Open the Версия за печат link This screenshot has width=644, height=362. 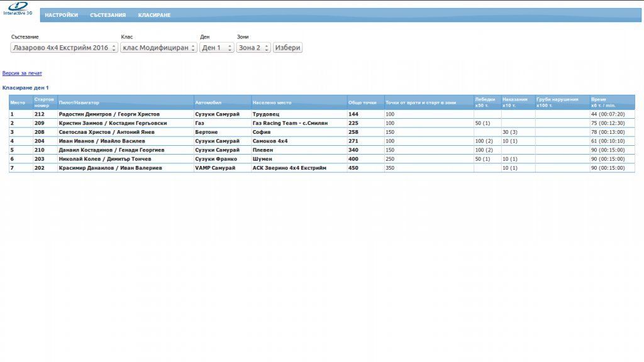tap(22, 73)
